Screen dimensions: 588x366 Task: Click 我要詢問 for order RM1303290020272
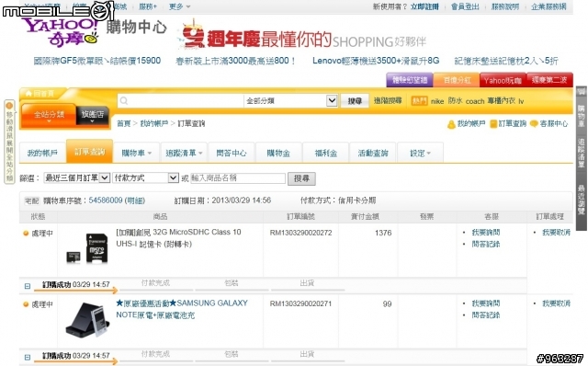486,233
